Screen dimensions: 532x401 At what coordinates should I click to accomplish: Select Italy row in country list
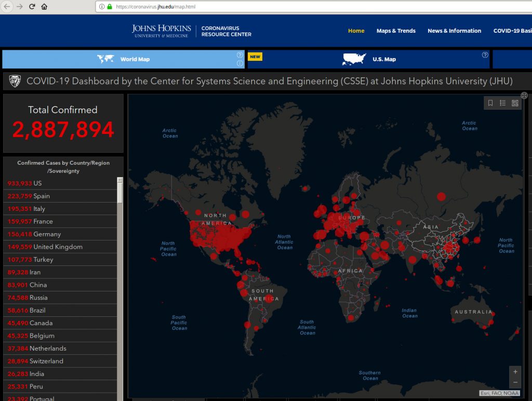60,209
